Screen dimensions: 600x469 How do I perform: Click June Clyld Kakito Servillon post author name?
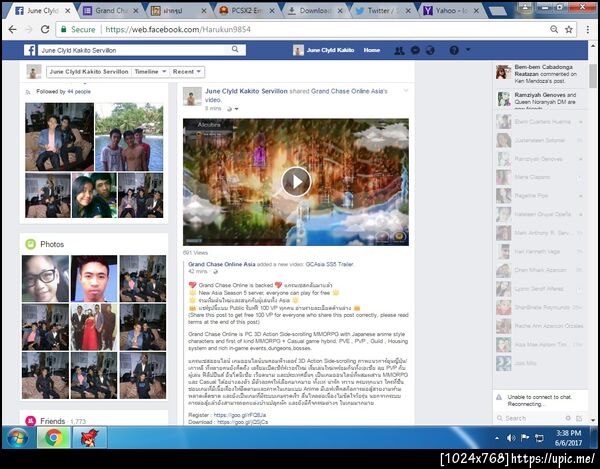(246, 91)
